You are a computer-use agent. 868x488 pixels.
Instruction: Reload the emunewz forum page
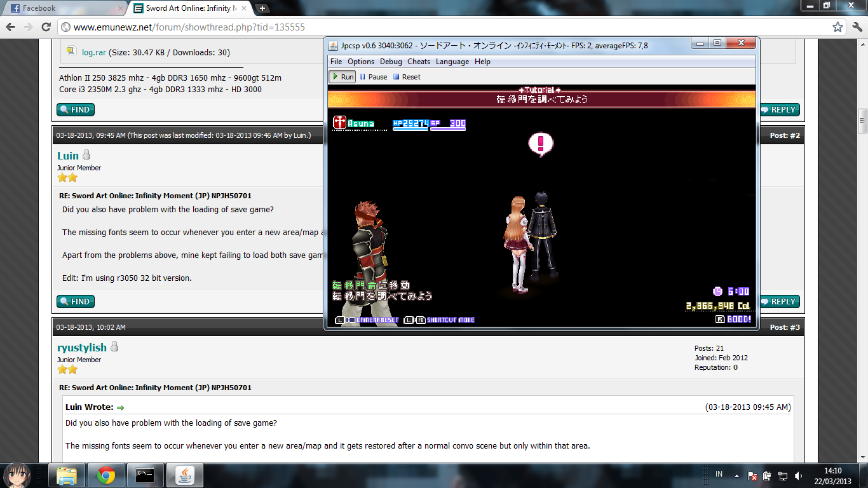[46, 27]
